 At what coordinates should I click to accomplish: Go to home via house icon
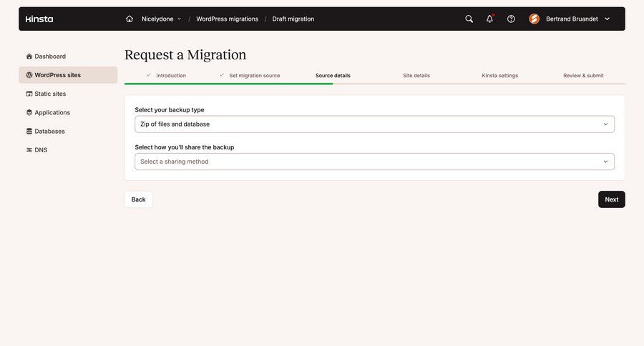tap(130, 19)
